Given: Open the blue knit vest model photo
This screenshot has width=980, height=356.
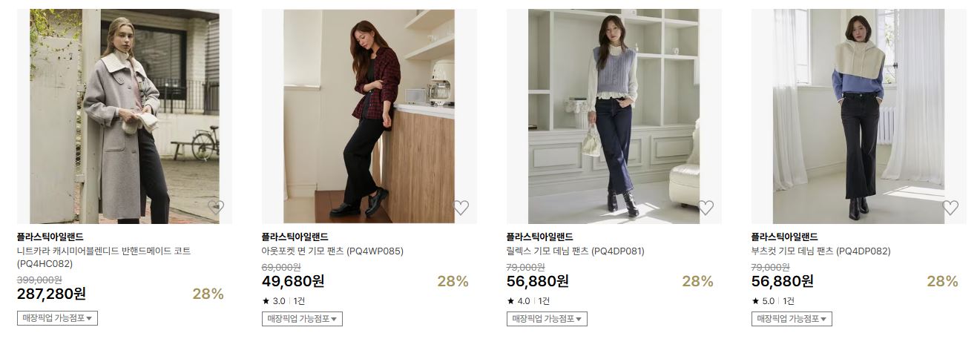Looking at the screenshot, I should 614,116.
